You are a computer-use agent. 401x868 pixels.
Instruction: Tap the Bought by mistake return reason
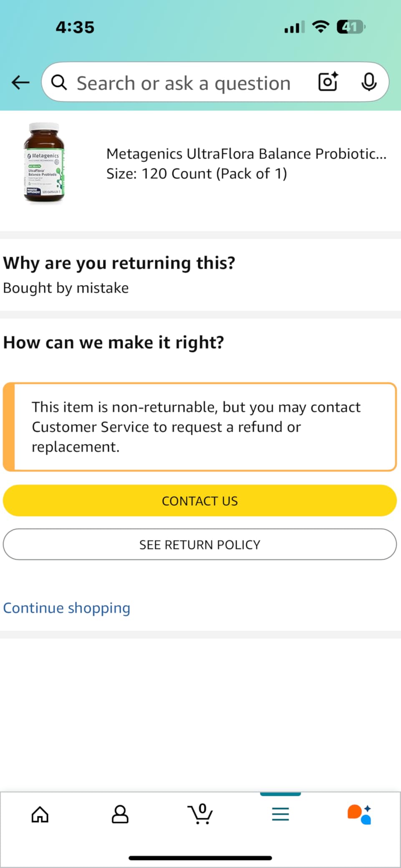[66, 288]
